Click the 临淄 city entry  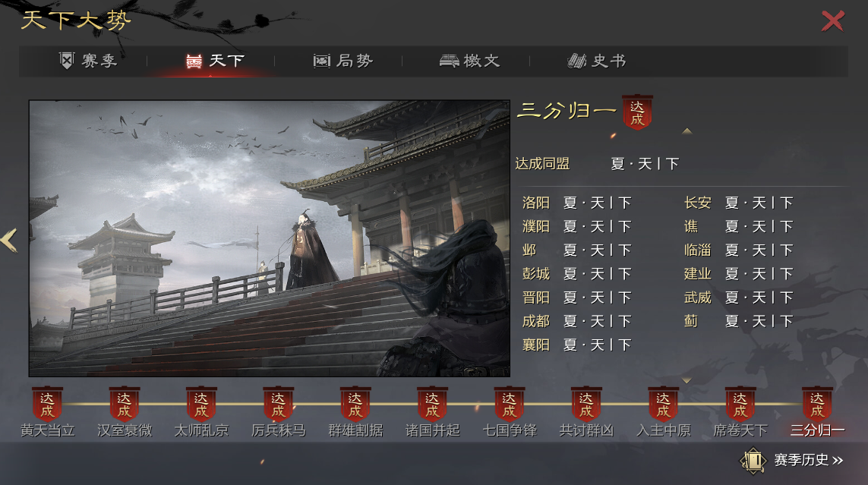tap(697, 250)
